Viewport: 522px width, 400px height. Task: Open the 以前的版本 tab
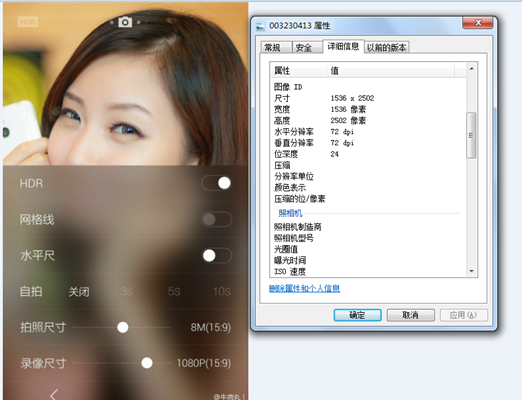pos(387,48)
